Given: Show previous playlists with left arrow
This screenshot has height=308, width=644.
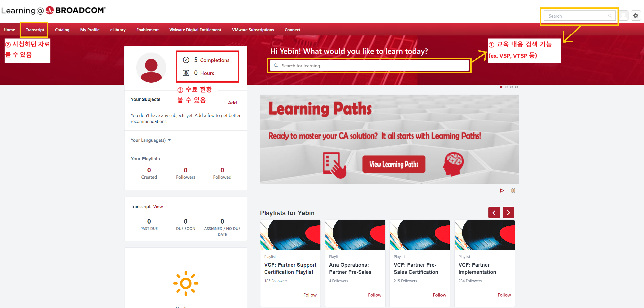Looking at the screenshot, I should tap(494, 212).
